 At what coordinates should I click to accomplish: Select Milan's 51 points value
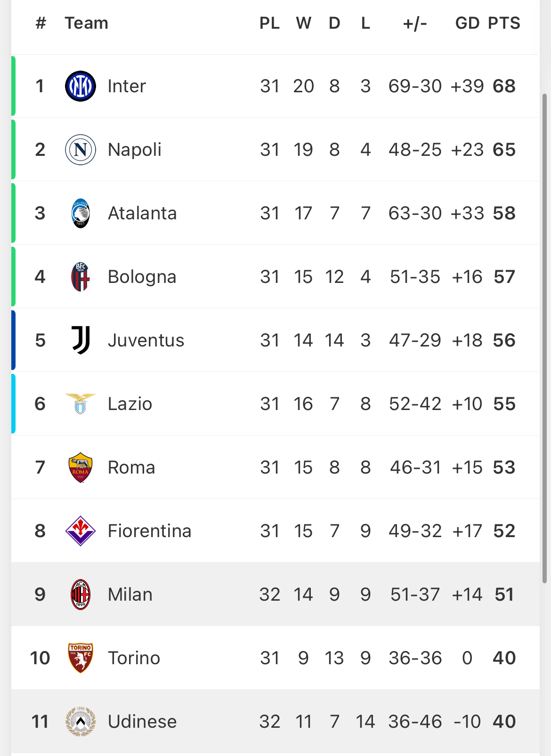point(504,595)
